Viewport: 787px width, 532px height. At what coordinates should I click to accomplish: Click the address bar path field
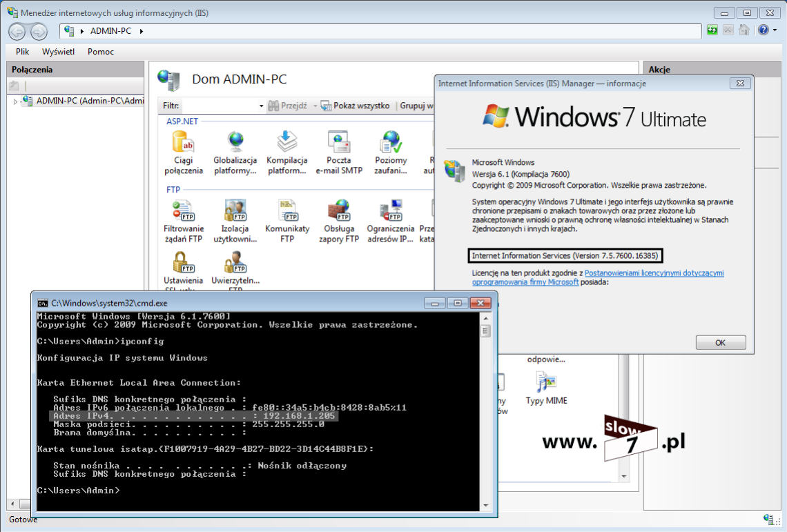[x=380, y=31]
